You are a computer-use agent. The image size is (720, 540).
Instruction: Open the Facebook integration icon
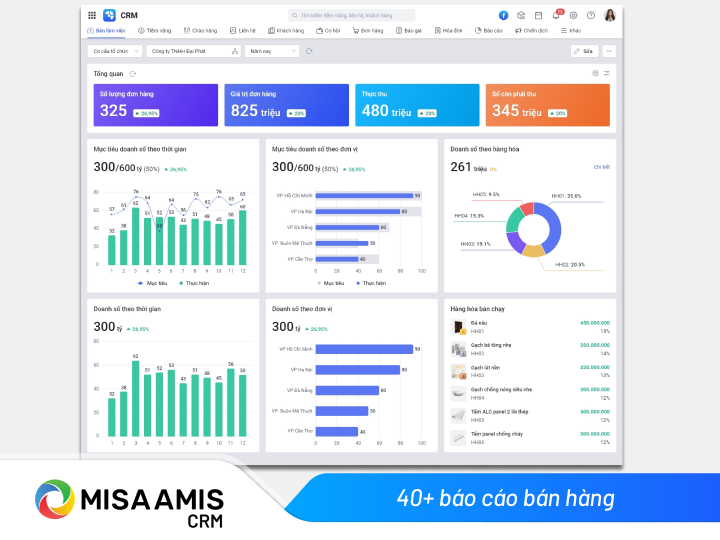tap(504, 15)
